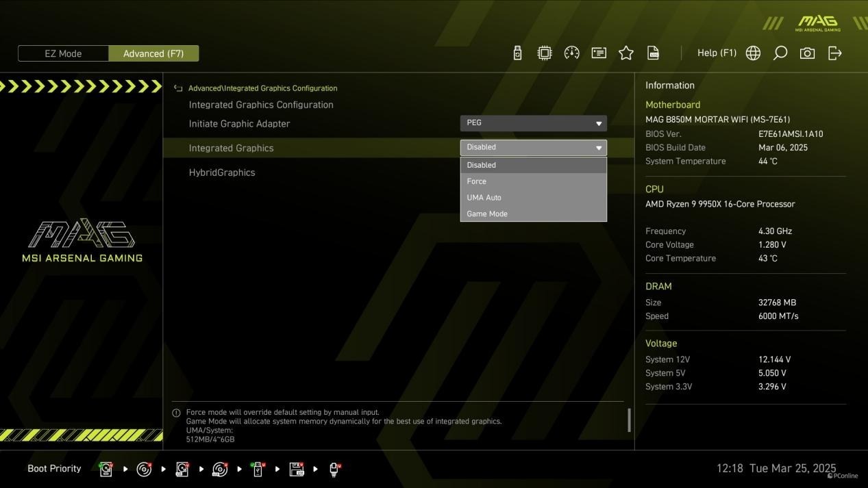868x488 pixels.
Task: Open the LOG file icon
Action: (653, 53)
